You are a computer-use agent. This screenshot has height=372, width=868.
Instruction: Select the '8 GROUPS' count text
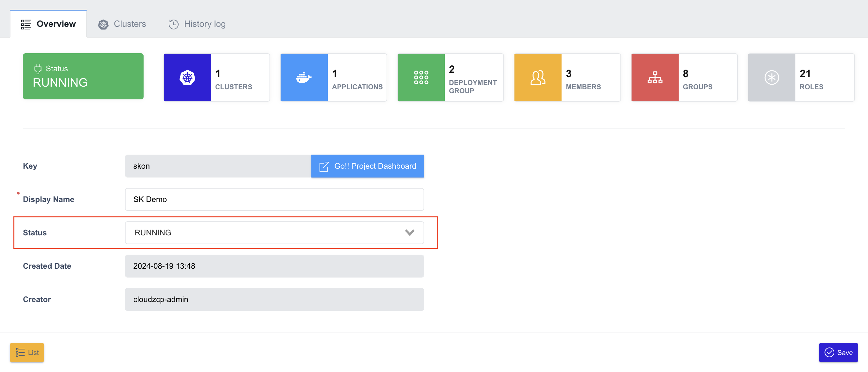[x=698, y=80]
